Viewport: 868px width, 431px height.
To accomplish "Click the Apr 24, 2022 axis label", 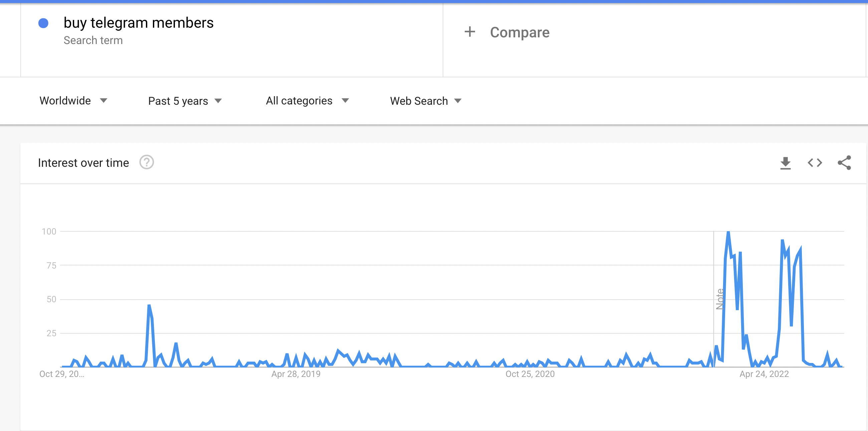I will point(764,374).
